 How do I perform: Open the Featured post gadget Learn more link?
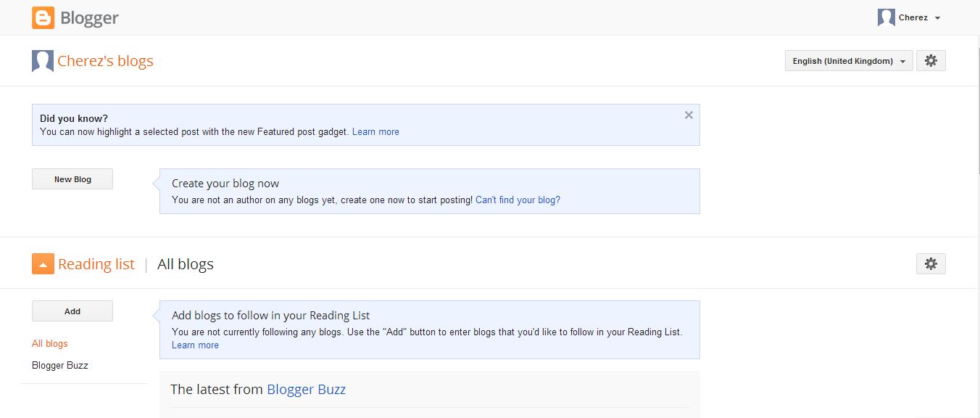(375, 131)
